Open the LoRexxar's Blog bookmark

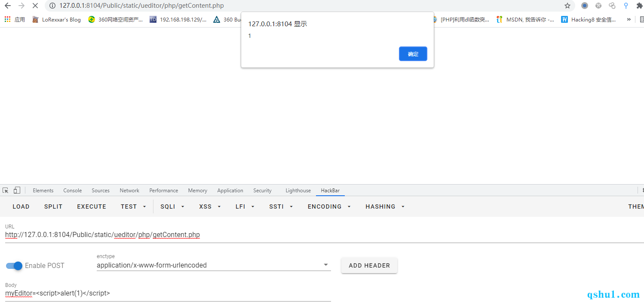pyautogui.click(x=57, y=19)
